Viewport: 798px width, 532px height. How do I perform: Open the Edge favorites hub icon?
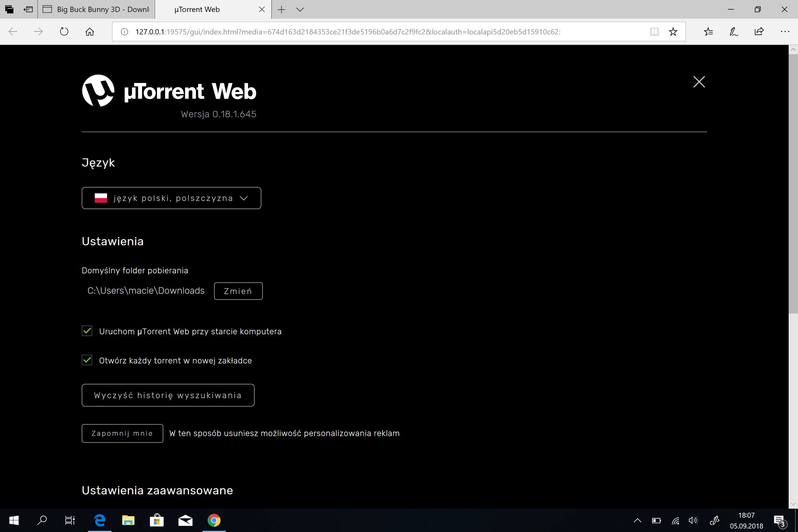(708, 32)
